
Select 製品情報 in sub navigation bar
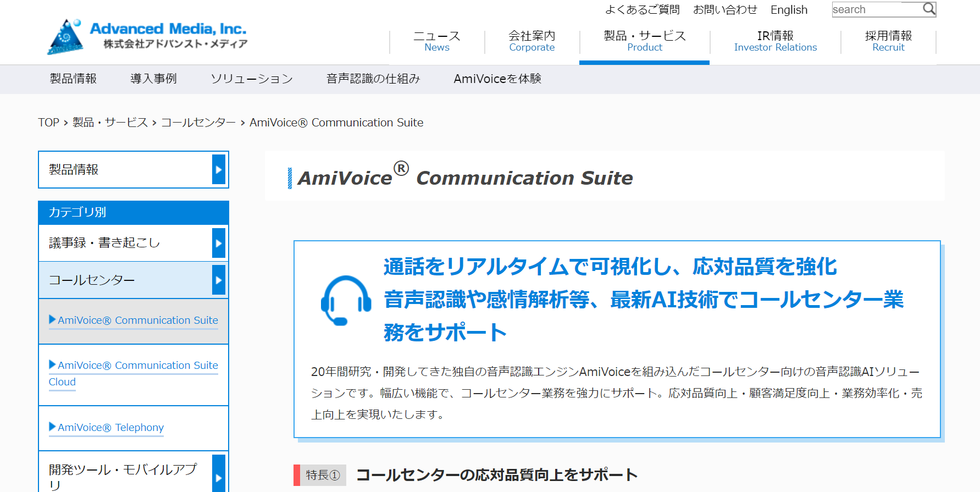click(73, 79)
